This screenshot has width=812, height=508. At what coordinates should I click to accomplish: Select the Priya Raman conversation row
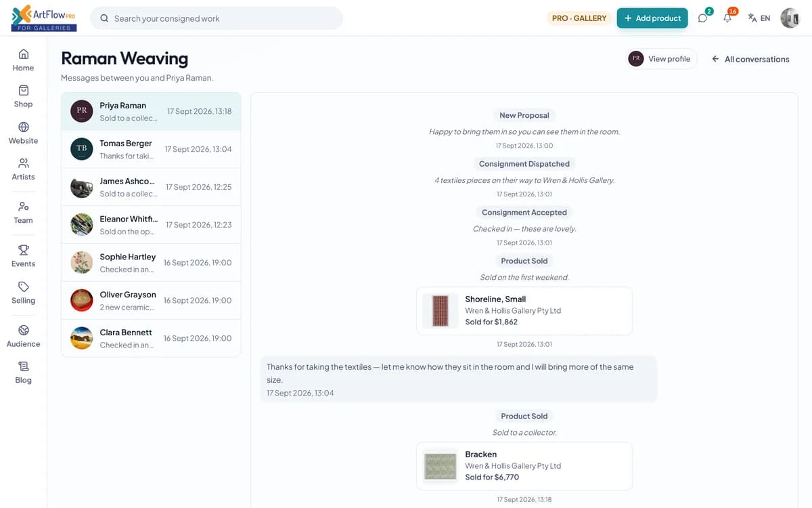[x=151, y=111]
